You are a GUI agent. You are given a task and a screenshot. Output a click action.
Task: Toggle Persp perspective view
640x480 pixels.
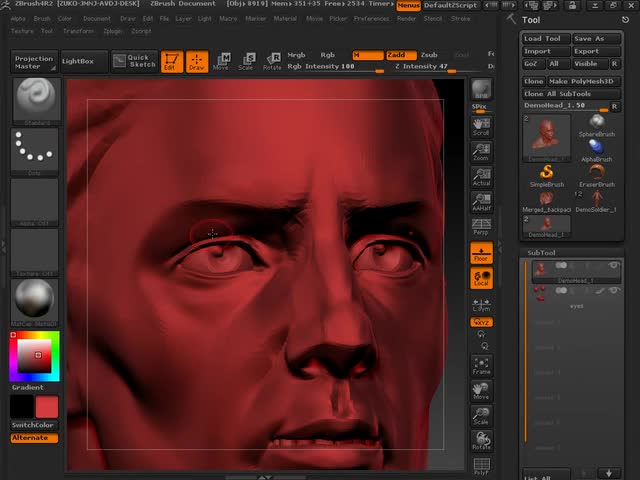point(482,227)
